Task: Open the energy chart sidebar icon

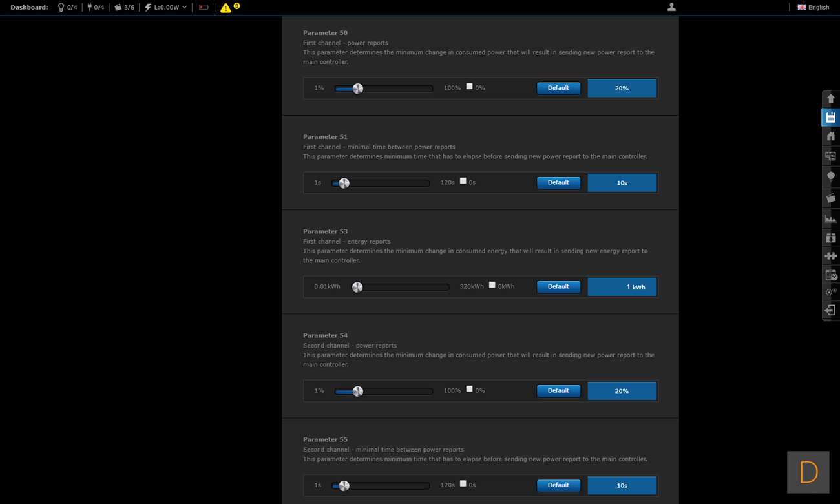Action: point(830,218)
